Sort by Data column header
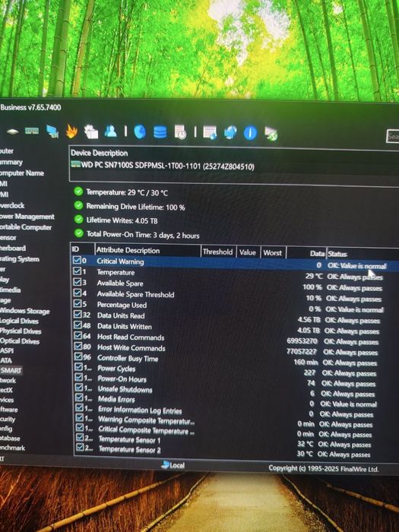This screenshot has height=532, width=399. 306,253
